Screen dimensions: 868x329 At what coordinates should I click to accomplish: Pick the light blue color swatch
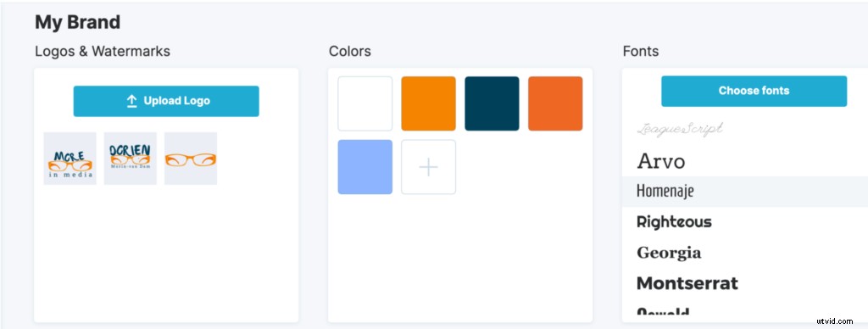(x=365, y=167)
